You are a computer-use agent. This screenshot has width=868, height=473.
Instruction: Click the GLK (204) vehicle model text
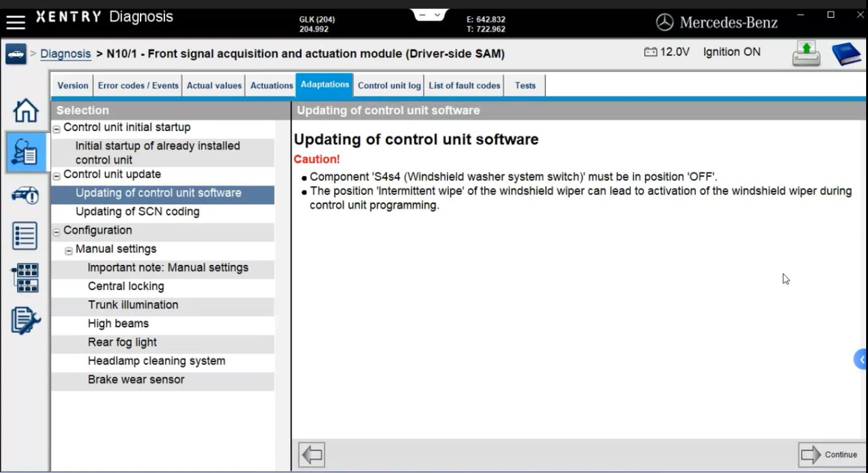pos(317,20)
